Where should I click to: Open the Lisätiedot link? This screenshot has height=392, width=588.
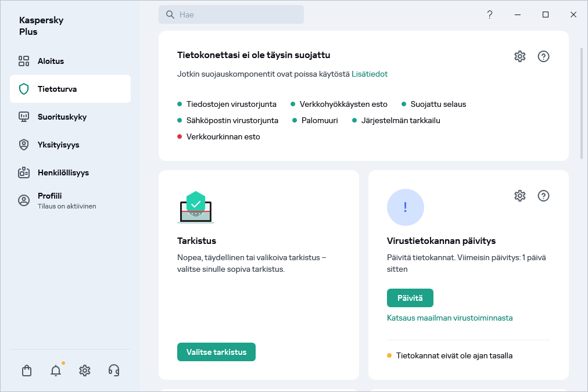pyautogui.click(x=370, y=74)
